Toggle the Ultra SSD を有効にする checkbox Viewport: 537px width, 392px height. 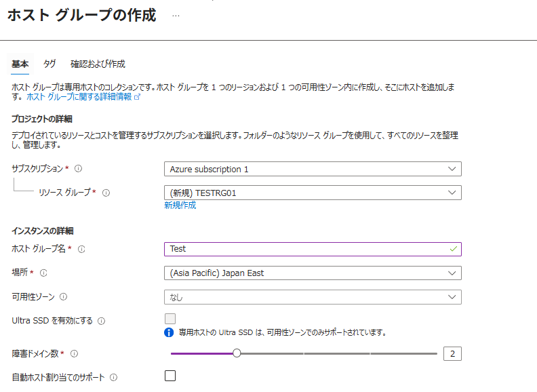click(170, 319)
